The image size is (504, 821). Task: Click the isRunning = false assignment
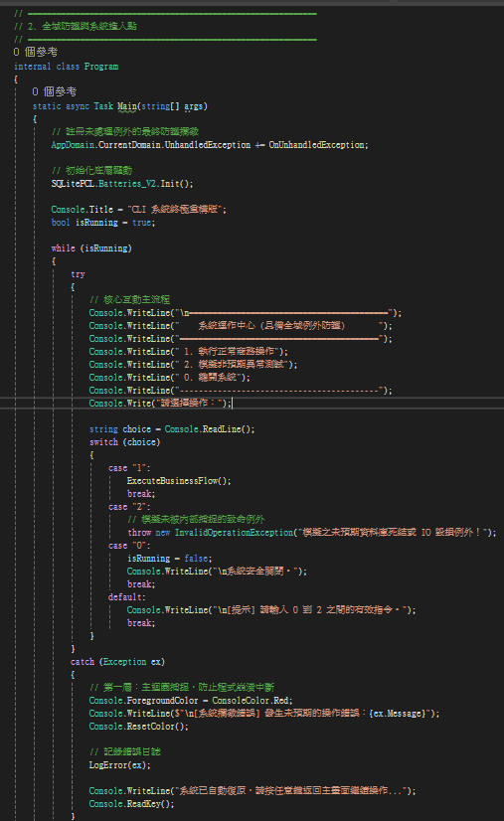coord(170,559)
